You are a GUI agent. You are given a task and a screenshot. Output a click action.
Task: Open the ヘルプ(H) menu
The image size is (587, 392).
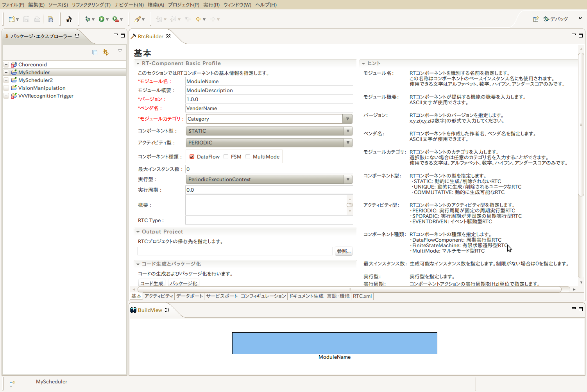pyautogui.click(x=266, y=5)
